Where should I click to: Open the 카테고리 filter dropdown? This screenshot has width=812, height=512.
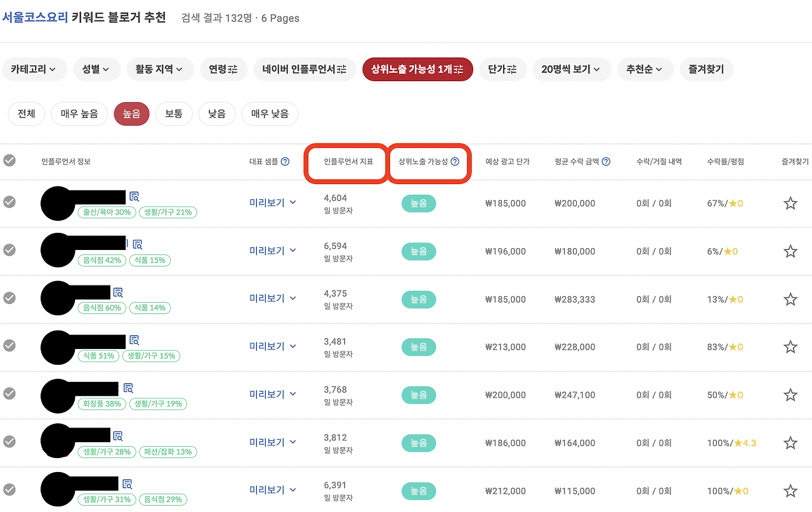point(35,69)
